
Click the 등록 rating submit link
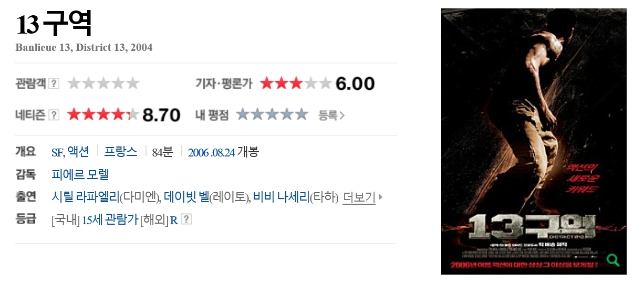pyautogui.click(x=328, y=115)
